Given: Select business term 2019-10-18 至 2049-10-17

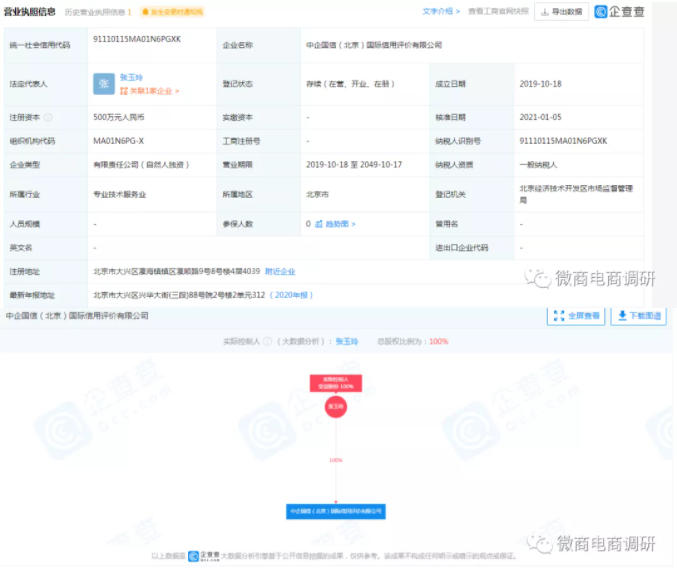Looking at the screenshot, I should pyautogui.click(x=354, y=165).
